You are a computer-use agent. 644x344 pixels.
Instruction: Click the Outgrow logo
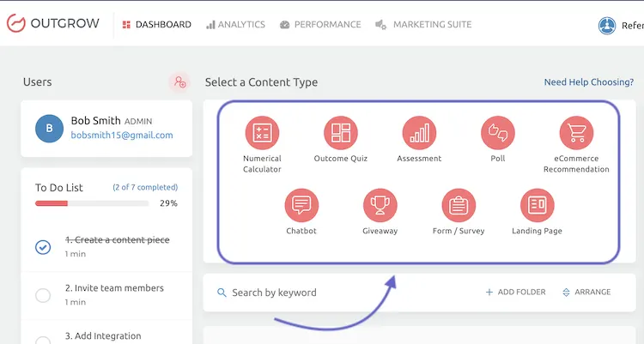tap(53, 23)
